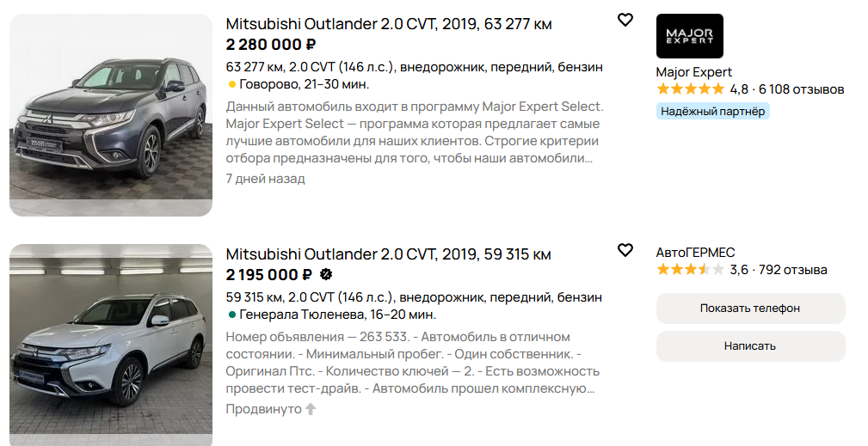Click the Major Expert logo image
The height and width of the screenshot is (446, 868).
pyautogui.click(x=689, y=36)
